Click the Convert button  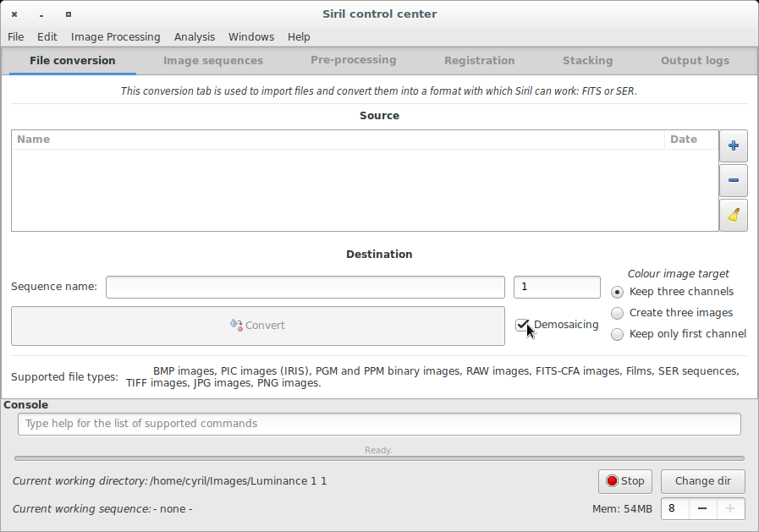click(258, 326)
